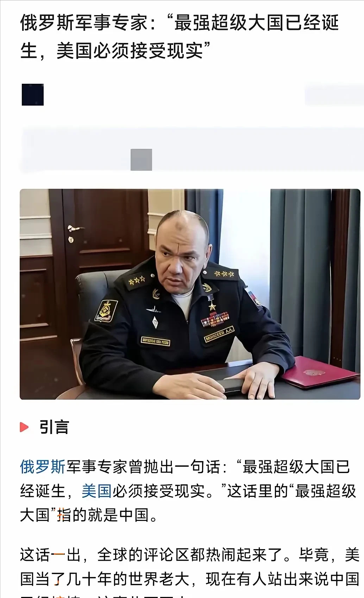Image resolution: width=364 pixels, height=598 pixels.
Task: Select the 引言 section heading
Action: [x=54, y=427]
